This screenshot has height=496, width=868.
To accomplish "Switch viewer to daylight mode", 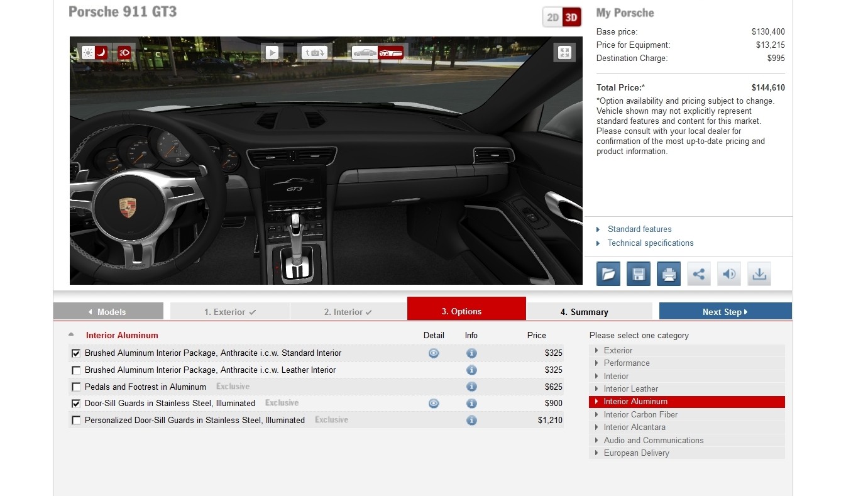I will pos(88,53).
